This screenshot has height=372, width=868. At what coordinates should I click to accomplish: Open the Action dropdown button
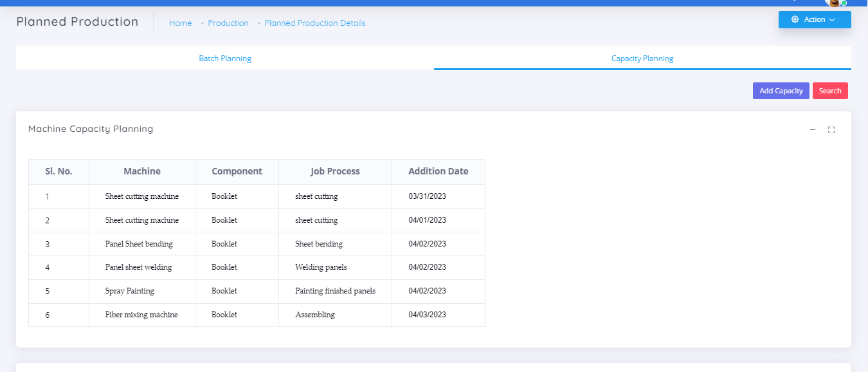point(815,19)
